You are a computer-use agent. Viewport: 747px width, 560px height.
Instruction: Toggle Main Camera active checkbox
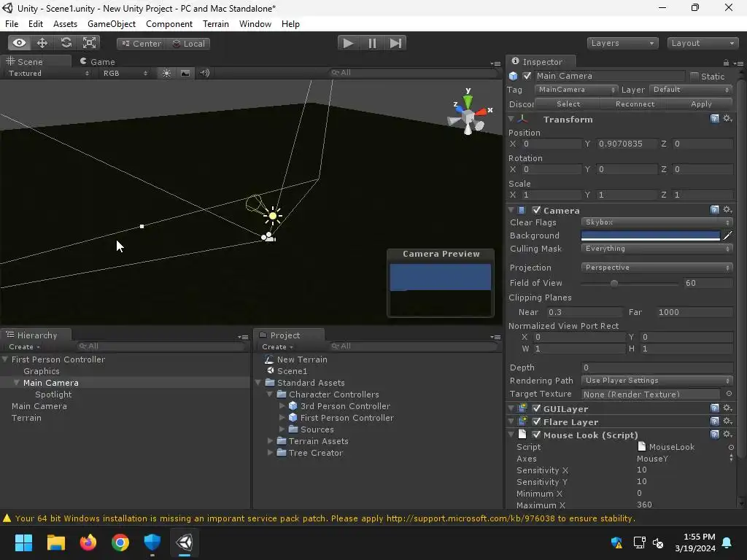527,76
